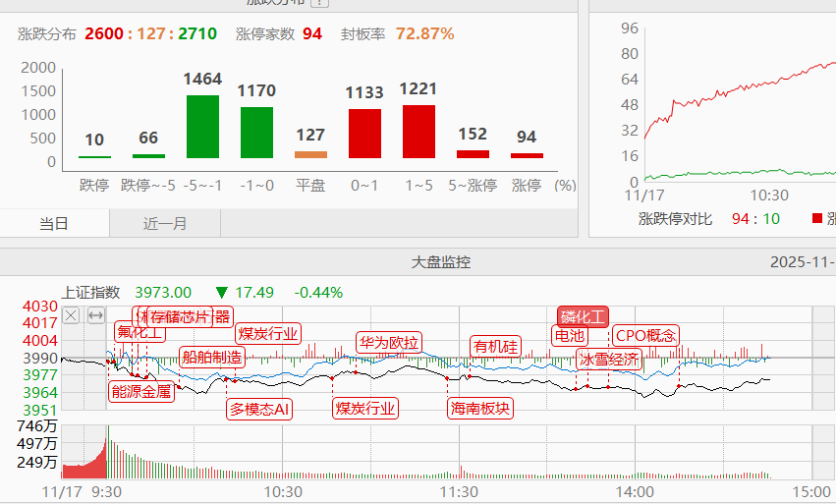The height and width of the screenshot is (504, 836).
Task: Click the X close icon on the index chart
Action: (71, 315)
